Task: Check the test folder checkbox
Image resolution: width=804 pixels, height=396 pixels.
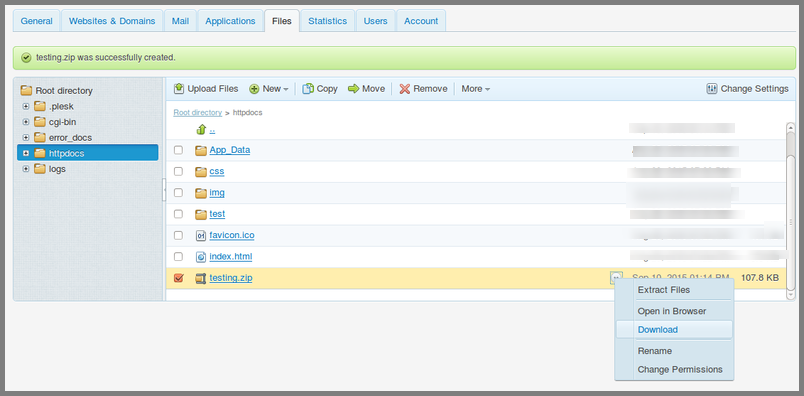Action: pos(178,214)
